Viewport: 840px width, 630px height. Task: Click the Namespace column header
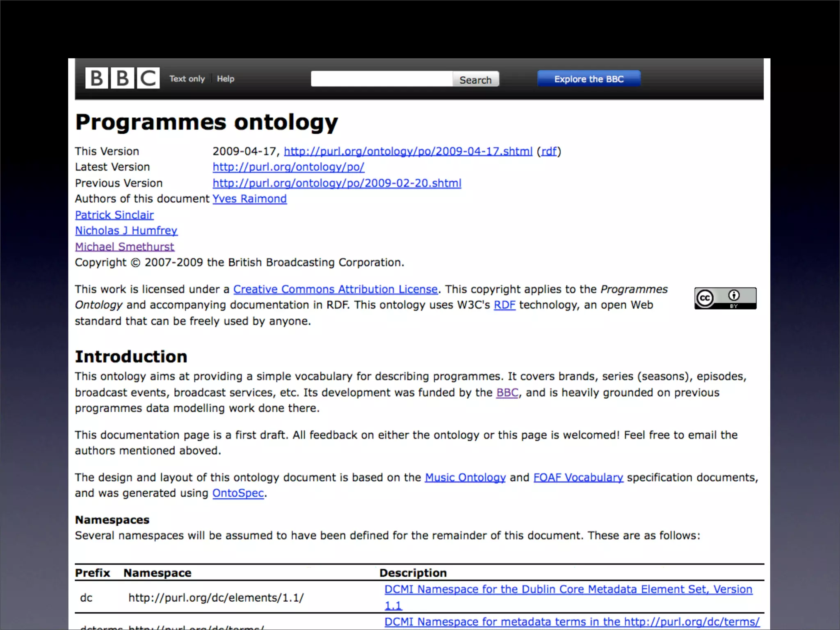pos(157,573)
